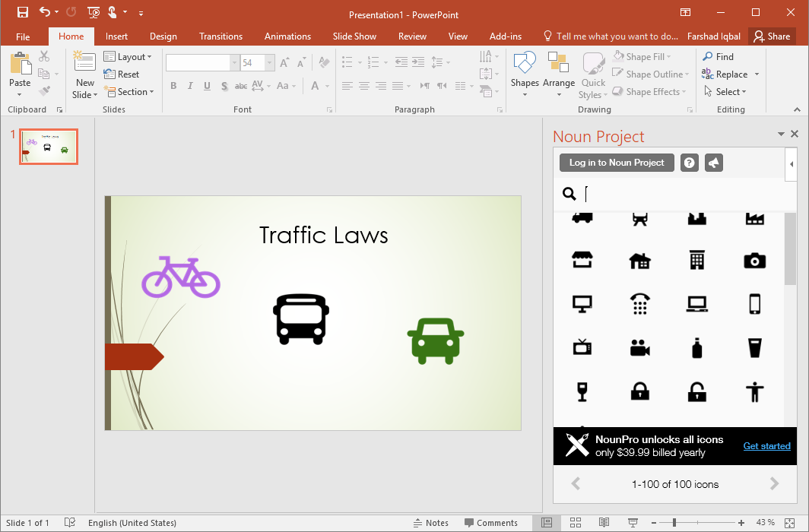Toggle Italic text formatting

[190, 87]
